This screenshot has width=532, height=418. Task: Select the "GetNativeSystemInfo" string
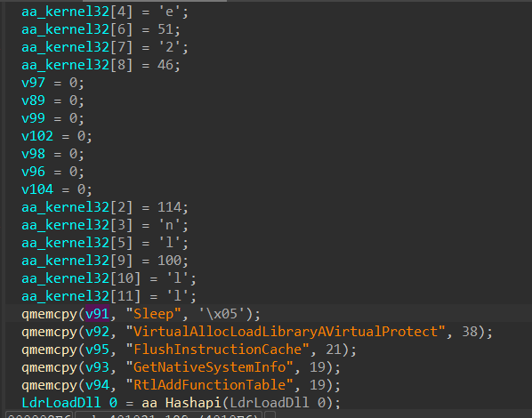pyautogui.click(x=209, y=367)
